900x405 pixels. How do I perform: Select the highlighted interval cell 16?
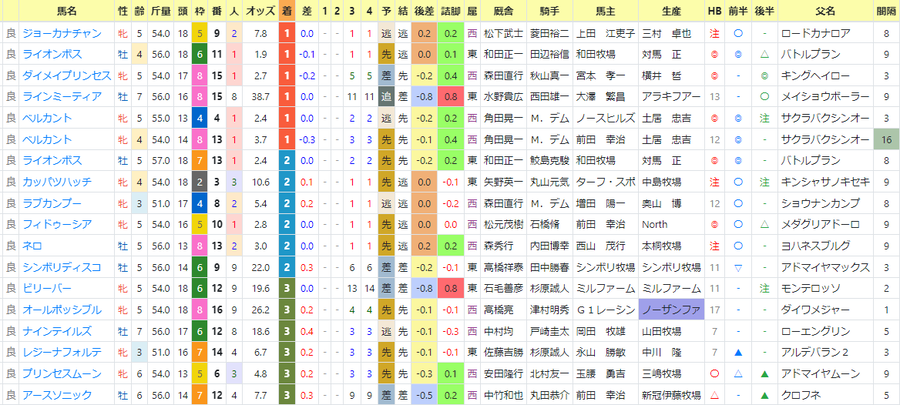pyautogui.click(x=886, y=139)
